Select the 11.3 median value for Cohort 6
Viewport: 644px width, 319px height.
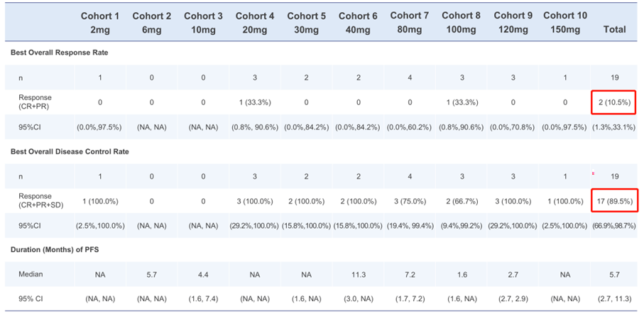(x=358, y=274)
